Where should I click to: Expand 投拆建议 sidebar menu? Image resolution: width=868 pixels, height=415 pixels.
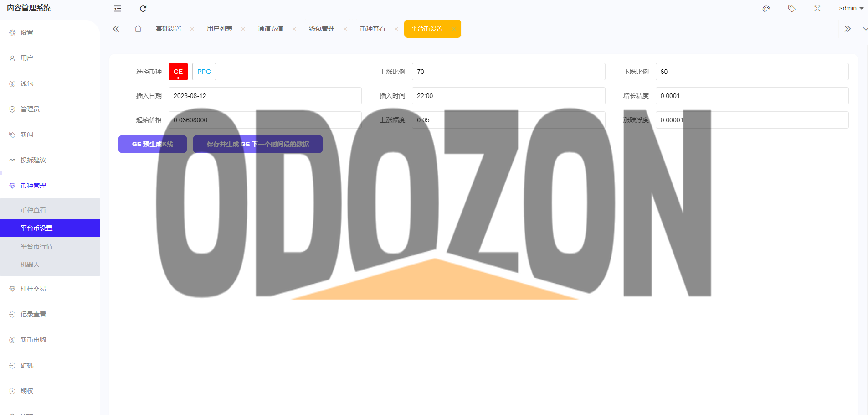pyautogui.click(x=50, y=160)
